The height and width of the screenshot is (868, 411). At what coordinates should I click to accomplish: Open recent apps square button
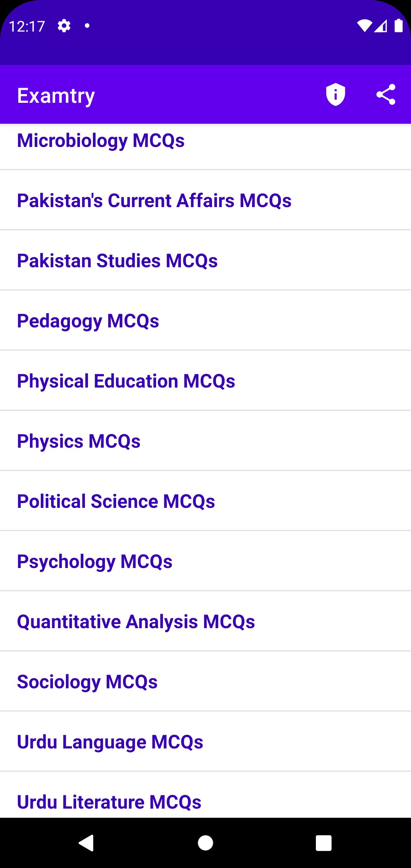(323, 843)
